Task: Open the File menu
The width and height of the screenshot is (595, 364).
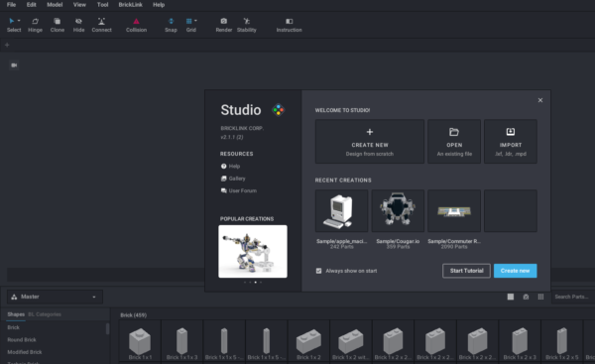Action: (x=11, y=5)
